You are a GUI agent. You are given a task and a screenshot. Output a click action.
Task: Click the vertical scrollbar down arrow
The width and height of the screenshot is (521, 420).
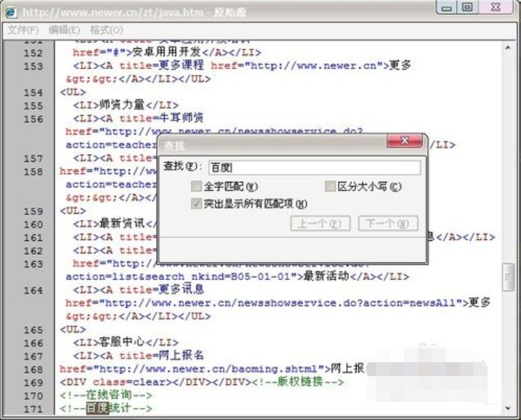(x=511, y=408)
